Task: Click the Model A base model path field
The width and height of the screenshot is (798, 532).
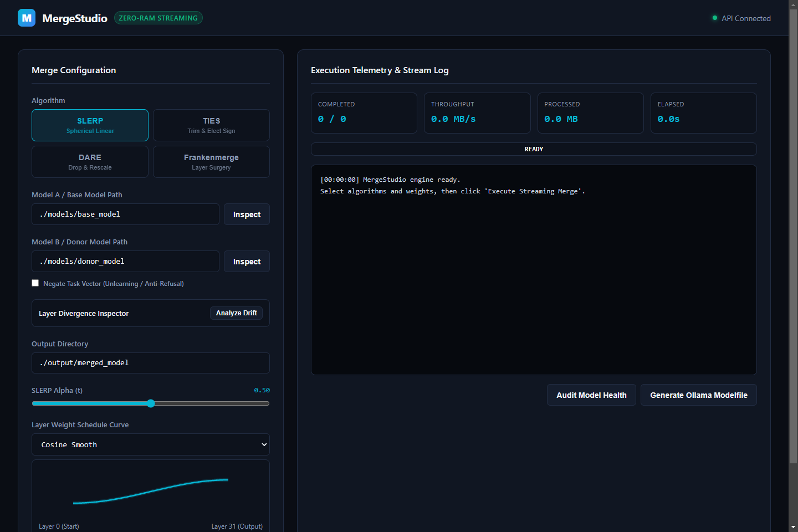Action: pyautogui.click(x=125, y=214)
